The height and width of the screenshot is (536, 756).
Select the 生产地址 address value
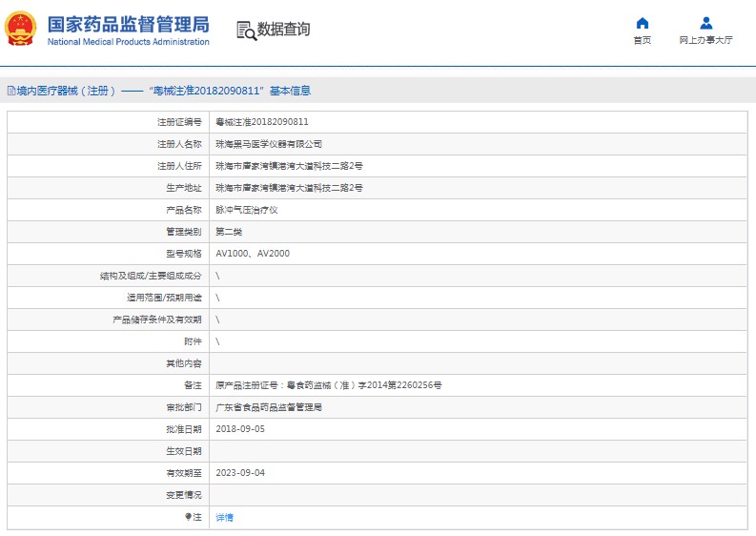tap(289, 188)
